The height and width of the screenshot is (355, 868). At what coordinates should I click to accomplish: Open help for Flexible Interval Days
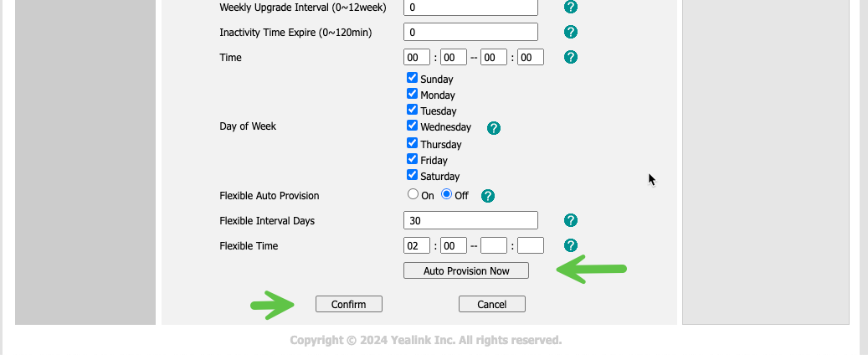(x=571, y=220)
